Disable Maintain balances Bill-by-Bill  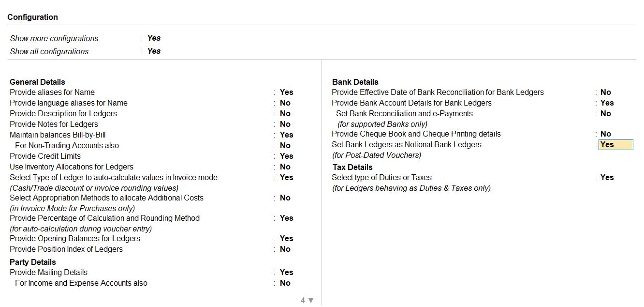[286, 135]
